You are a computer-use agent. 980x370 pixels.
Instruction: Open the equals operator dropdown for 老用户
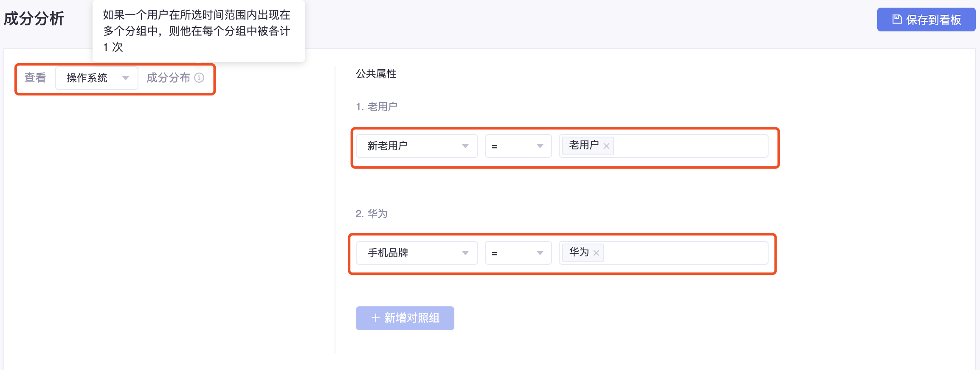tap(518, 146)
